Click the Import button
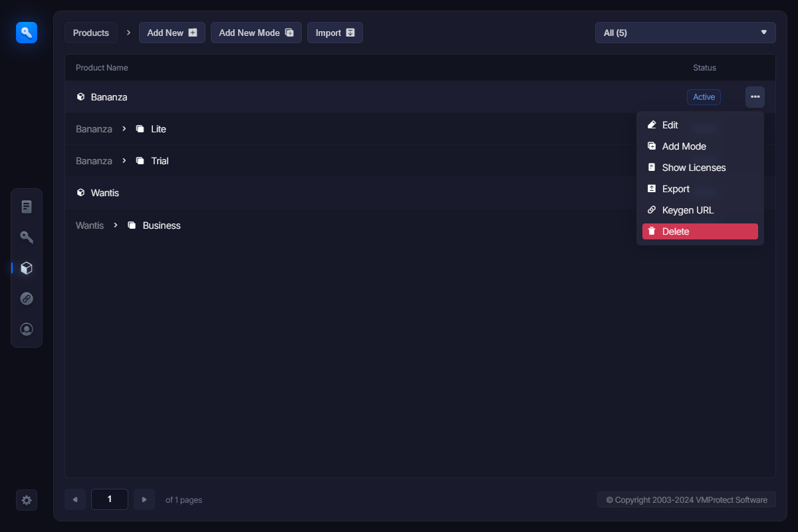Viewport: 798px width, 532px height. coord(334,33)
